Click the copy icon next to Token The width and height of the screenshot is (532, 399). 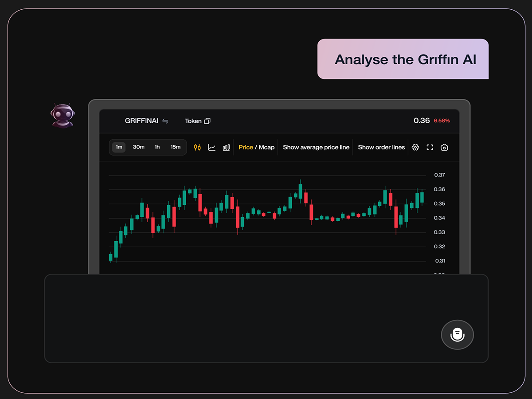(207, 121)
